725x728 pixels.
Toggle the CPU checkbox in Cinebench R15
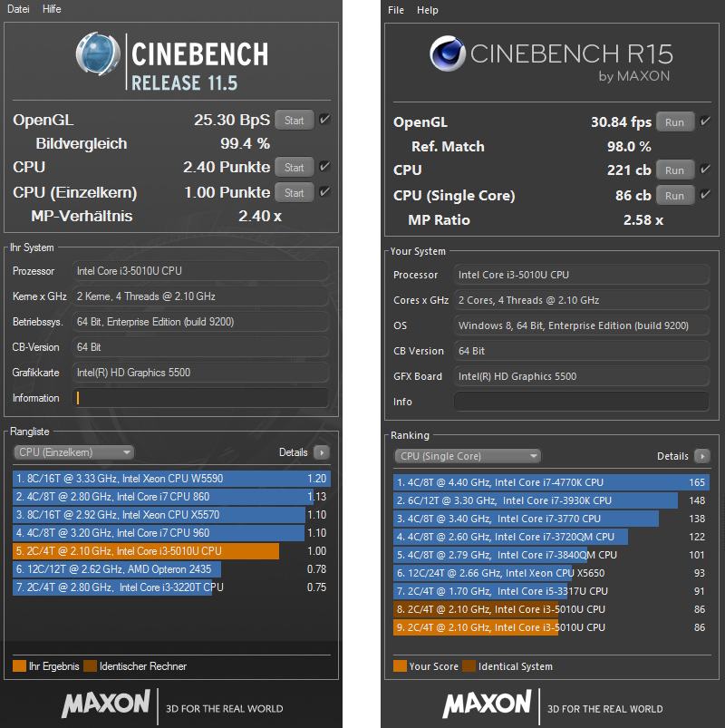coord(705,169)
